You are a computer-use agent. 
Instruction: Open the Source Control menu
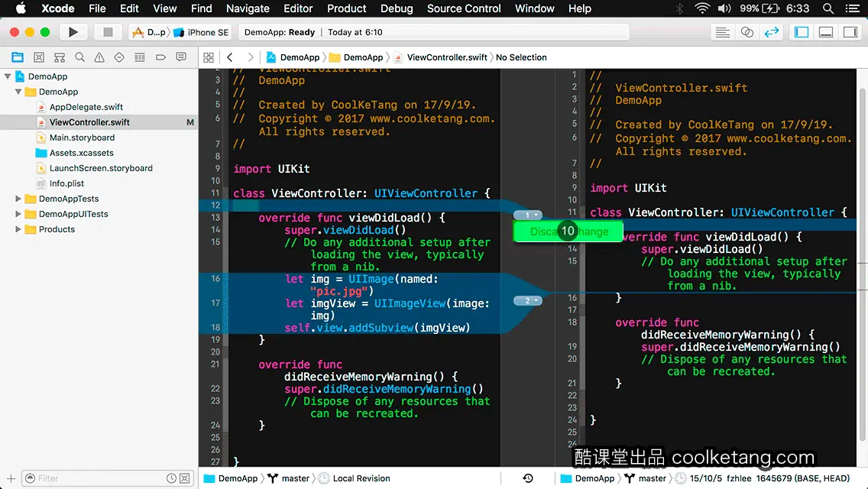click(x=463, y=8)
